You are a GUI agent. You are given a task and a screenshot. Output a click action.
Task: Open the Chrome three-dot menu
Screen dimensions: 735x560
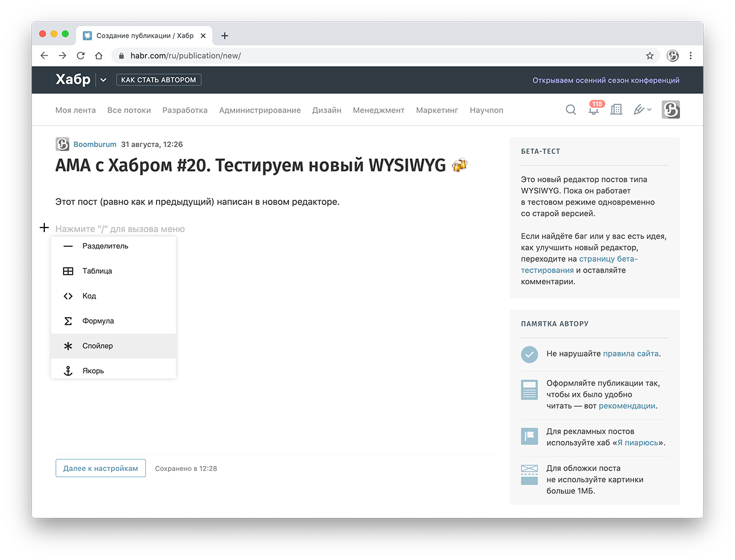point(691,56)
